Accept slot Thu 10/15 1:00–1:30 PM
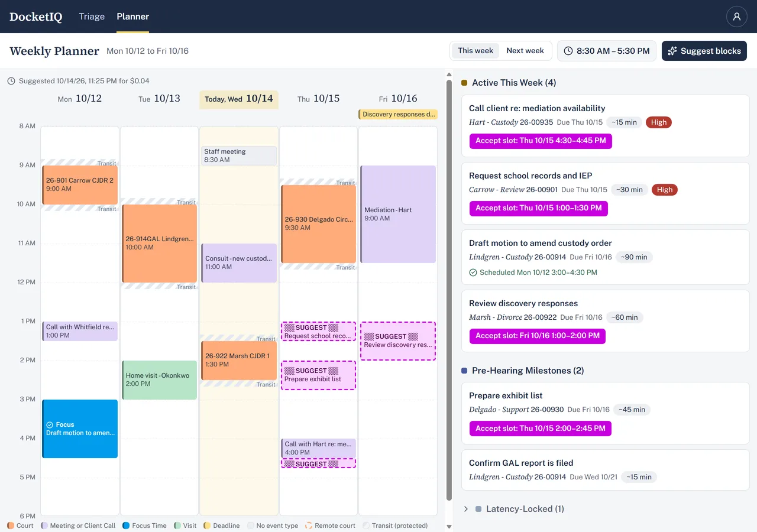The image size is (757, 532). (x=539, y=208)
